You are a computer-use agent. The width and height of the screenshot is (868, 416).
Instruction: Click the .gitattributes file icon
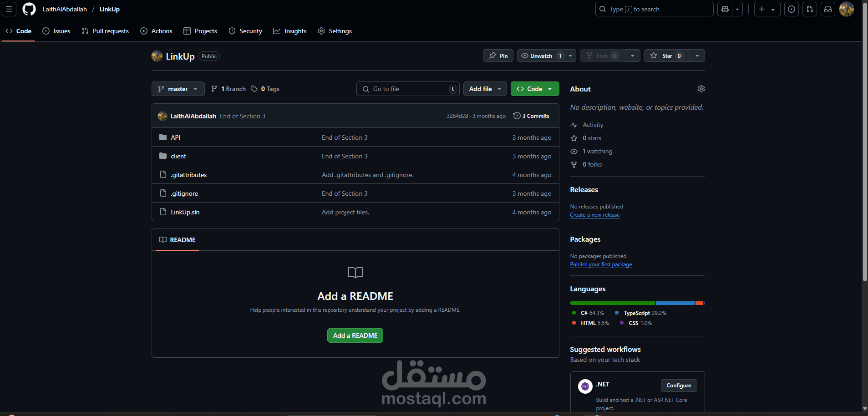point(163,175)
